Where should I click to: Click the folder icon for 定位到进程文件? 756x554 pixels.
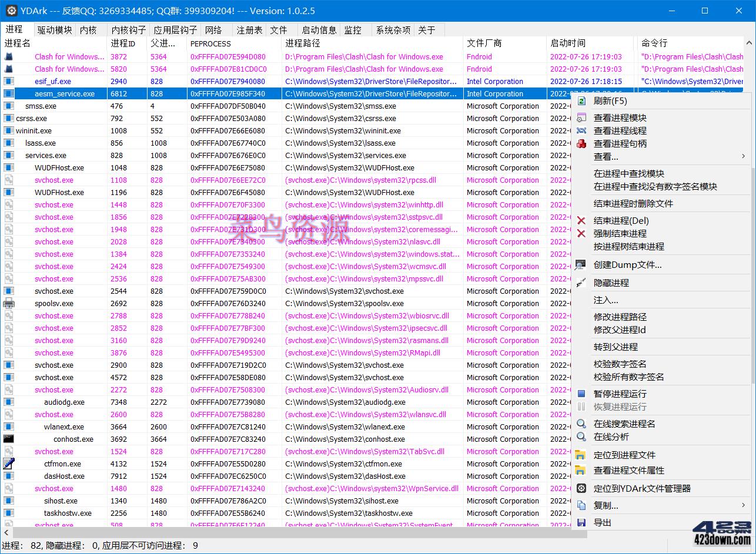[581, 454]
